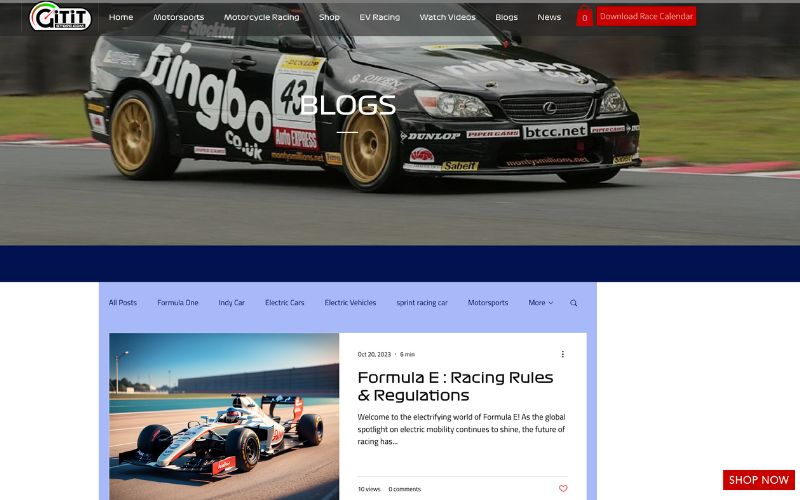
Task: Open the Formula E car thumbnail
Action: [224, 416]
